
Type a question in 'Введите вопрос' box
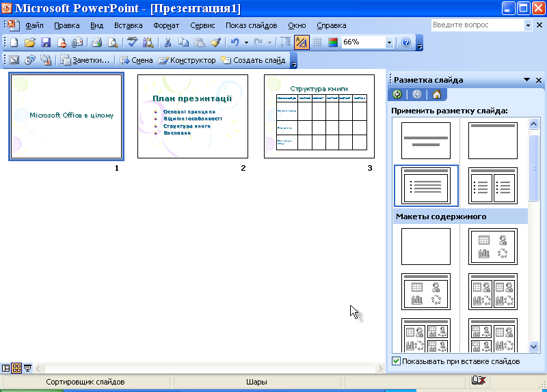coord(477,25)
